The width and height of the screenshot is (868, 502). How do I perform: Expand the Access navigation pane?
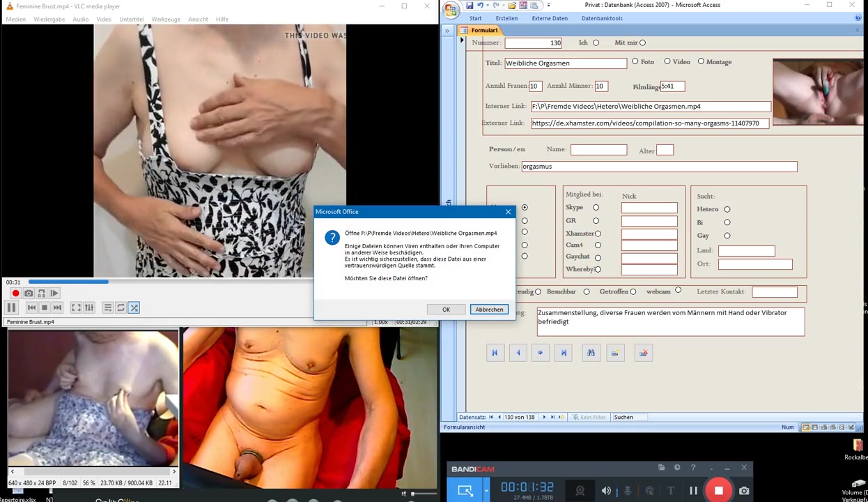pos(447,31)
